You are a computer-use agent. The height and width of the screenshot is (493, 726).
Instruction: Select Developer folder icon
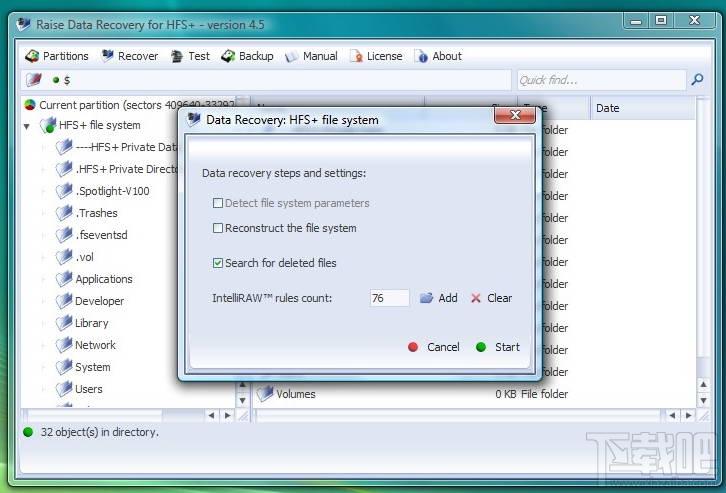pyautogui.click(x=64, y=301)
